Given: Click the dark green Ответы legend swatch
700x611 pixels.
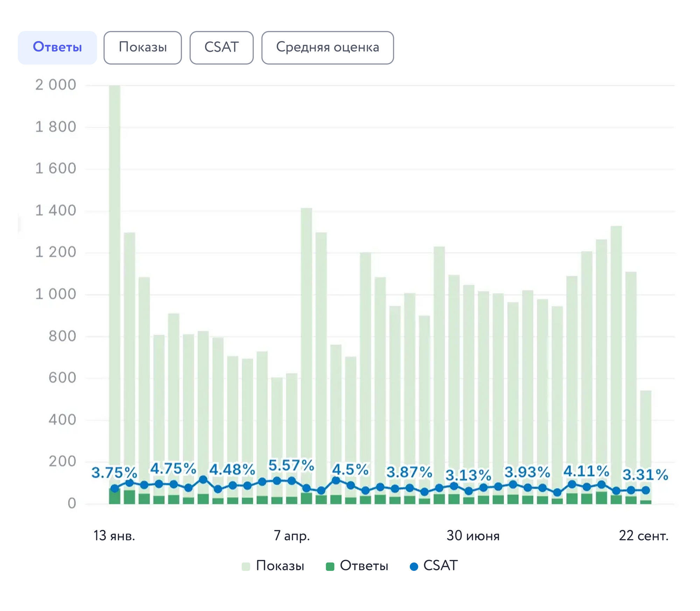Looking at the screenshot, I should 330,566.
